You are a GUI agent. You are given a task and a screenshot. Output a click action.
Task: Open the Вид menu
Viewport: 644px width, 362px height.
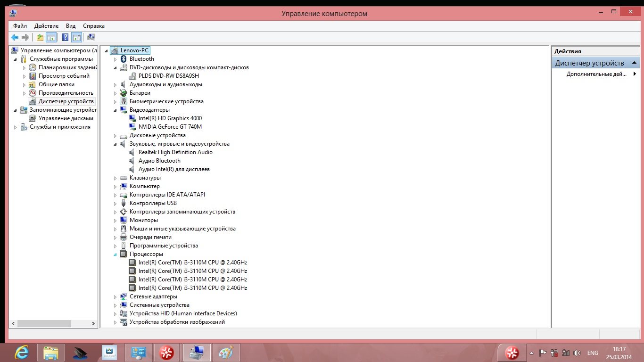click(x=71, y=26)
